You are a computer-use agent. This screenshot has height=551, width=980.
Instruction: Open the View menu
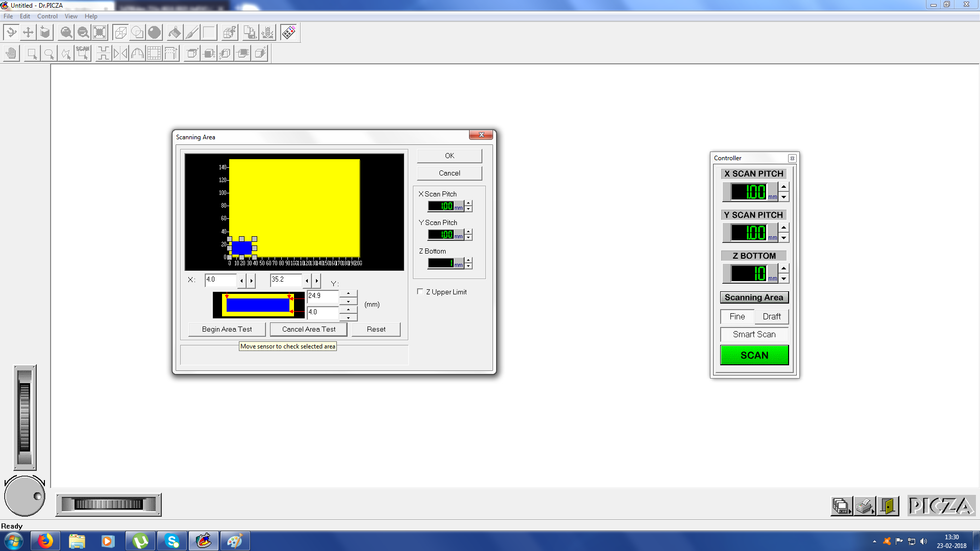point(71,16)
